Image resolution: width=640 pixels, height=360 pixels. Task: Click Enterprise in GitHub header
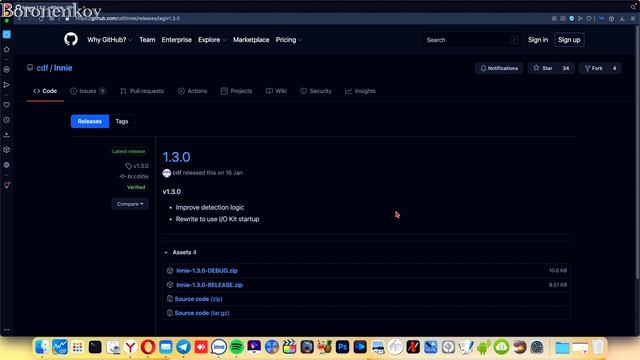(x=176, y=40)
